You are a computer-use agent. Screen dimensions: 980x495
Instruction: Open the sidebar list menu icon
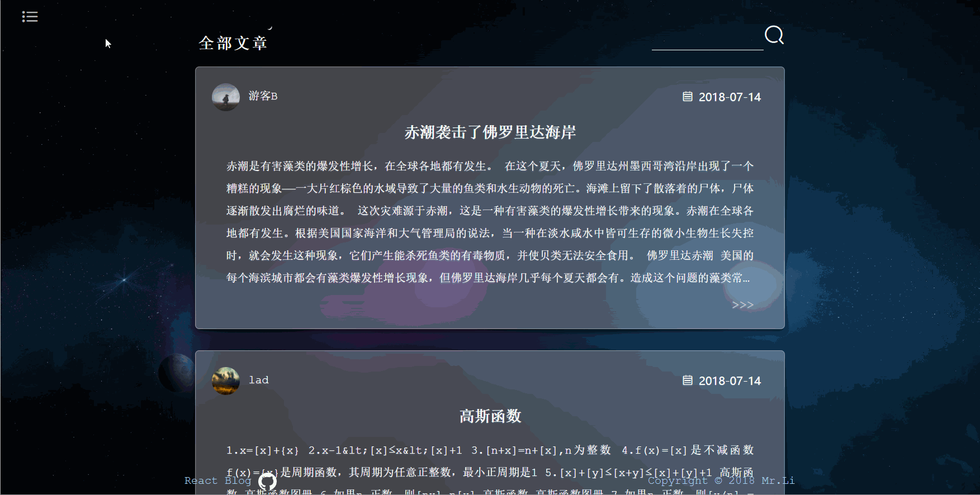[x=30, y=17]
